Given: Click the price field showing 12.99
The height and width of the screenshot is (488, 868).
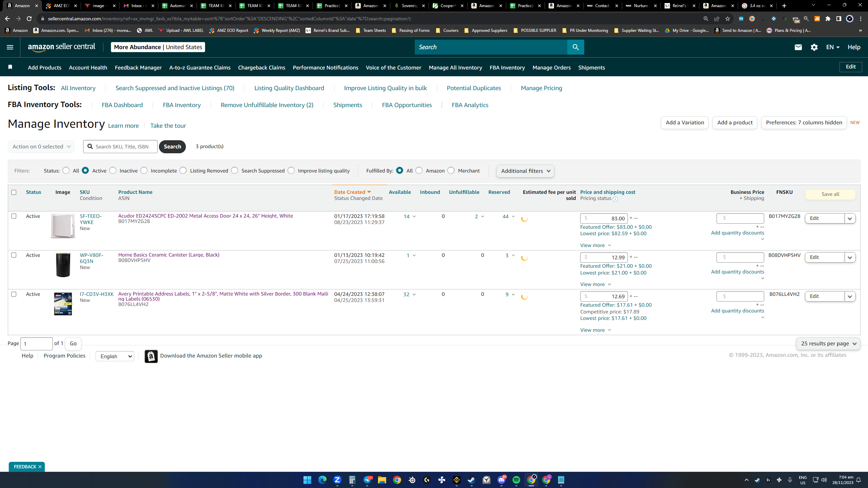Looking at the screenshot, I should tap(604, 258).
